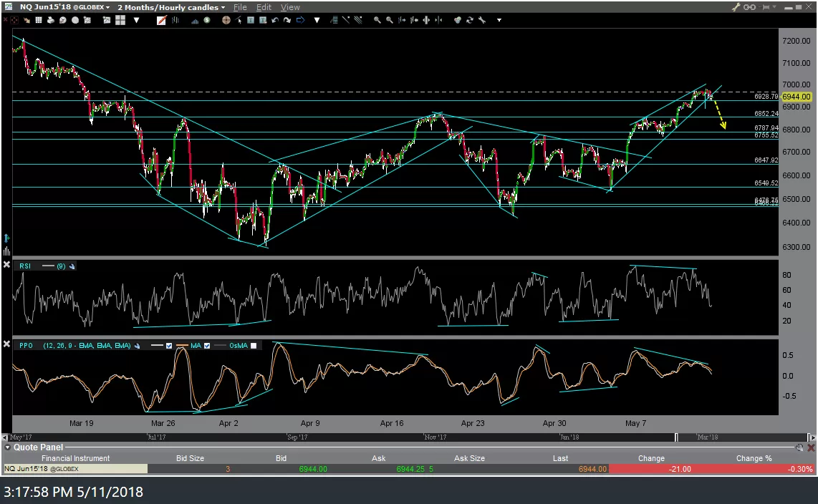Screen dimensions: 818x504
Task: Click the 6944.00 price label on axis
Action: click(x=796, y=97)
